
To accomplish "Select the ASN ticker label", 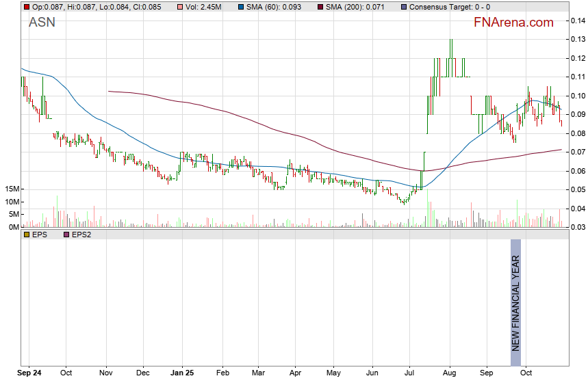I will point(42,23).
